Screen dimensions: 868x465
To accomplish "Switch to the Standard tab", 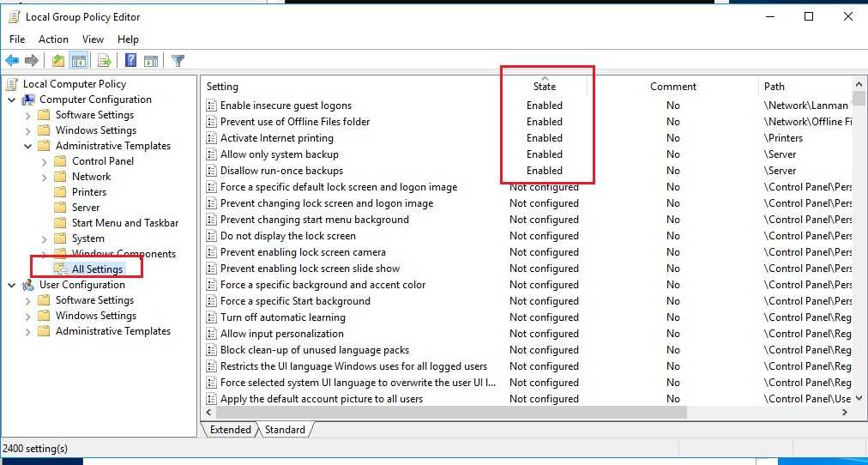I will (x=285, y=430).
